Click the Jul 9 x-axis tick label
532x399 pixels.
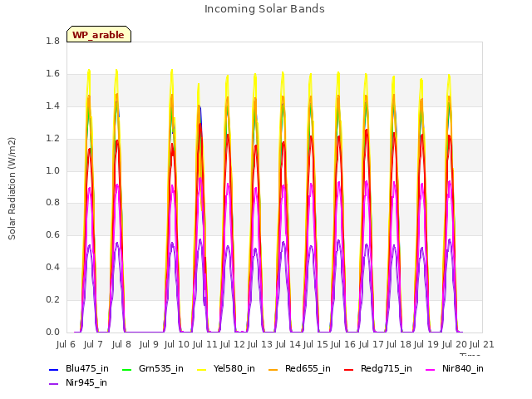tap(149, 345)
